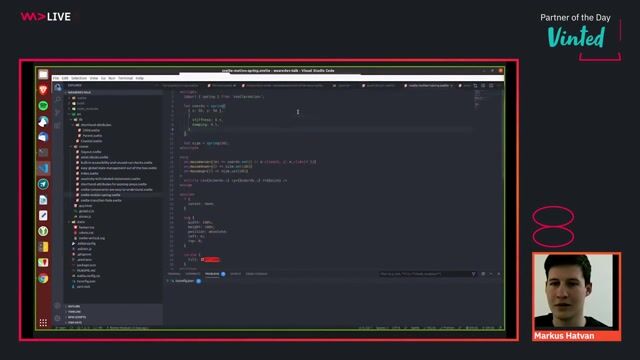The height and width of the screenshot is (360, 640).
Task: Close the bottom panel with the X icon
Action: [x=499, y=274]
